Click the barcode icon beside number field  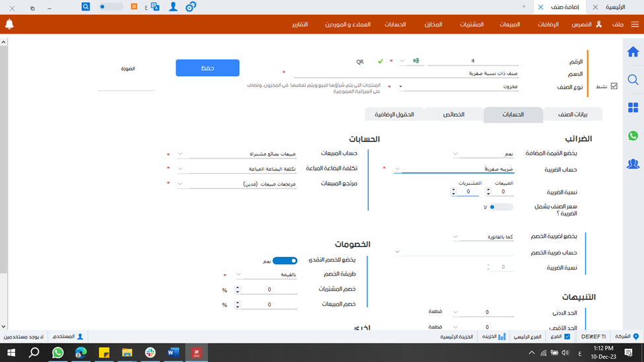coord(416,61)
